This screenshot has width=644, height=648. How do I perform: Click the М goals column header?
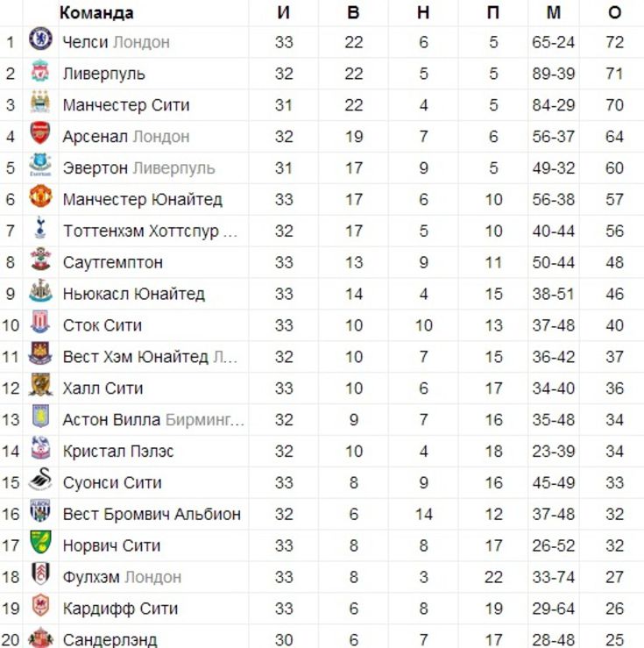coord(553,13)
